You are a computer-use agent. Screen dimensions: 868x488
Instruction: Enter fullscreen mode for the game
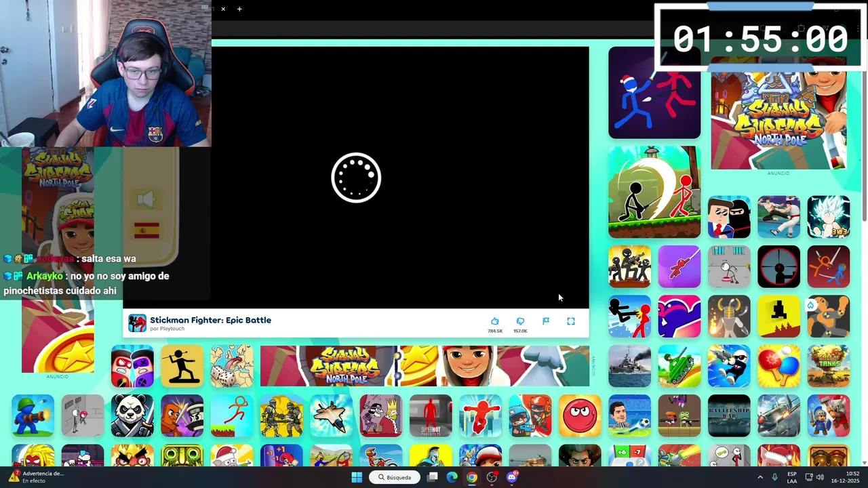point(571,321)
